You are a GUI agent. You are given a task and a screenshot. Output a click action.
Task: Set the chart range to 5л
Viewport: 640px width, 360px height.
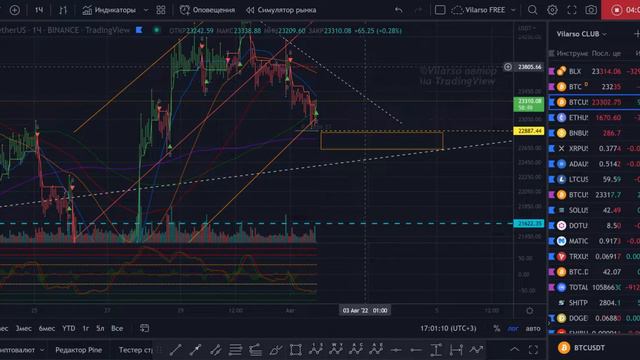pyautogui.click(x=100, y=328)
